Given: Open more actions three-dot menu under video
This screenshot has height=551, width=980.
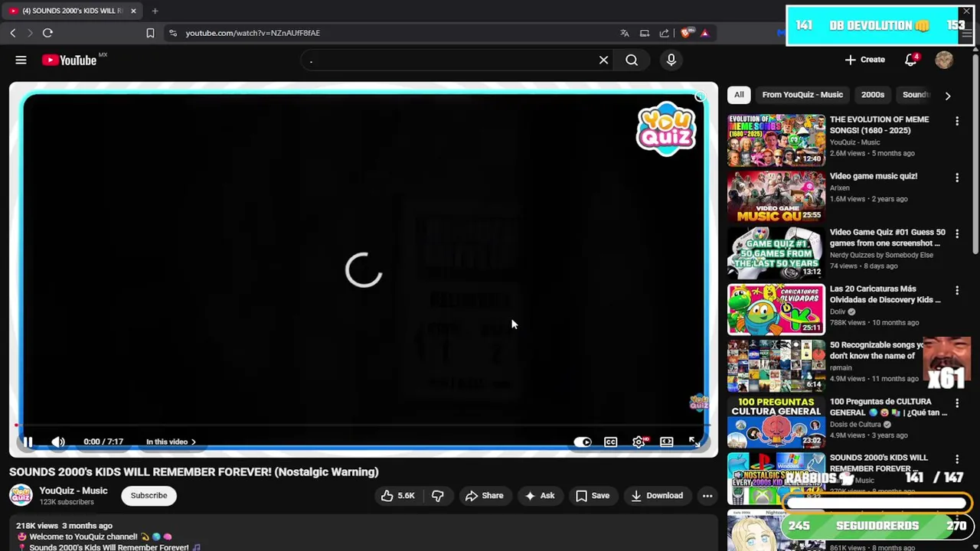Looking at the screenshot, I should click(707, 495).
